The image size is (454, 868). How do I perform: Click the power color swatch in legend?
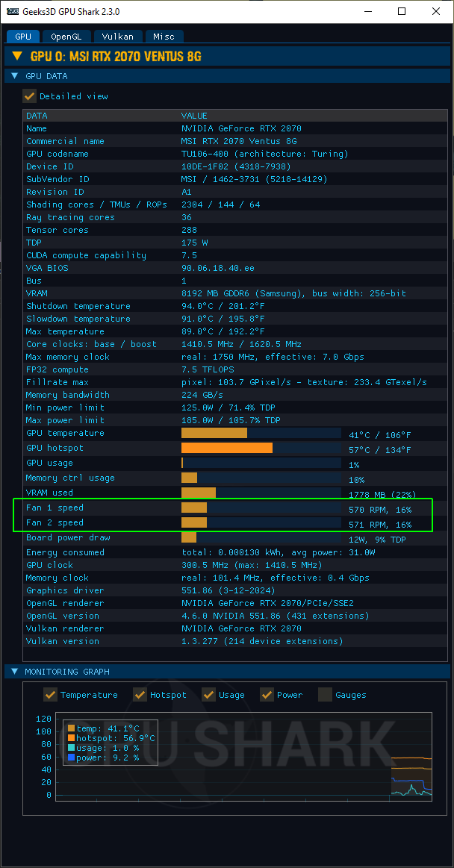click(x=71, y=758)
